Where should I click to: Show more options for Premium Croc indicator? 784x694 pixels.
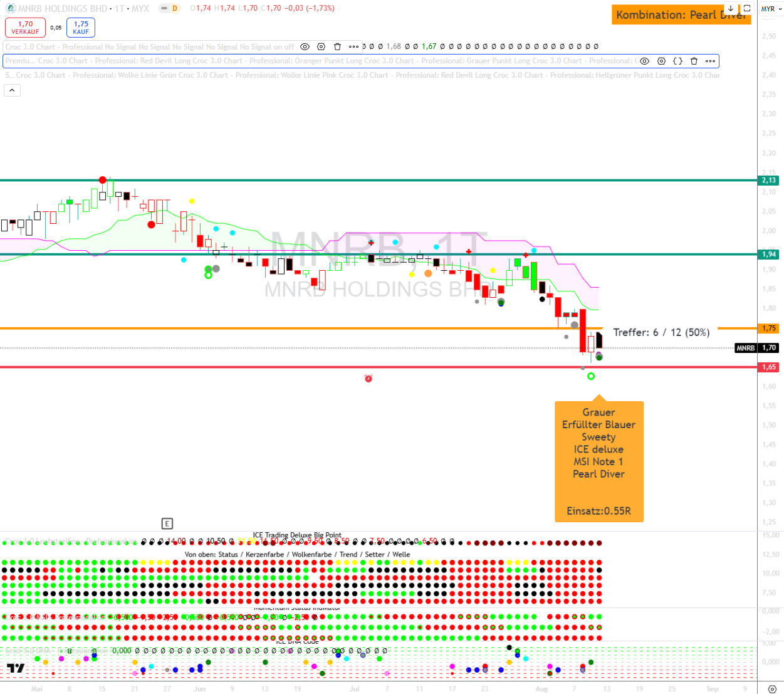click(710, 61)
